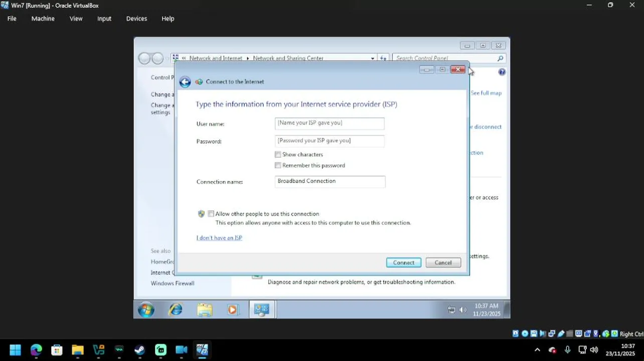Expand the double chevron at the start of address breadcrumb
This screenshot has height=361, width=644.
click(x=184, y=58)
